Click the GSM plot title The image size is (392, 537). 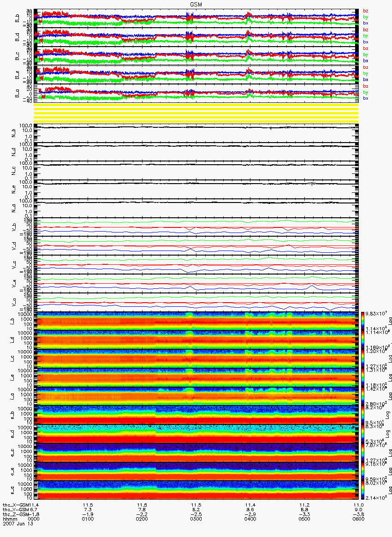[x=196, y=4]
